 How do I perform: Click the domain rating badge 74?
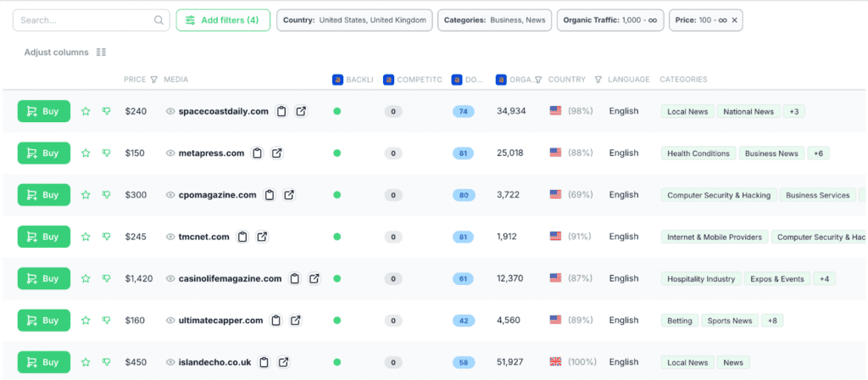(x=464, y=112)
